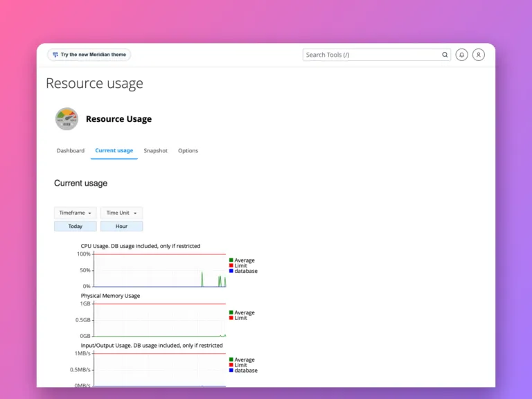Click the search magnifier icon
Screen dimensions: 532x399
pos(445,55)
